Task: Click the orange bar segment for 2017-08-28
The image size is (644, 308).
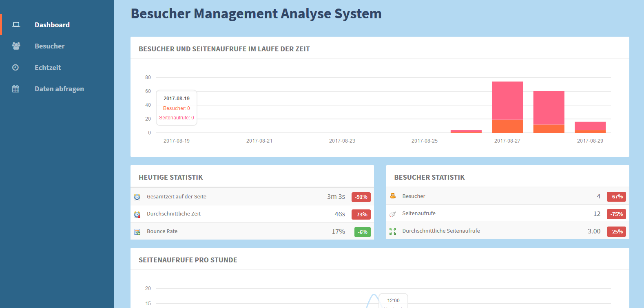Action: (x=549, y=129)
